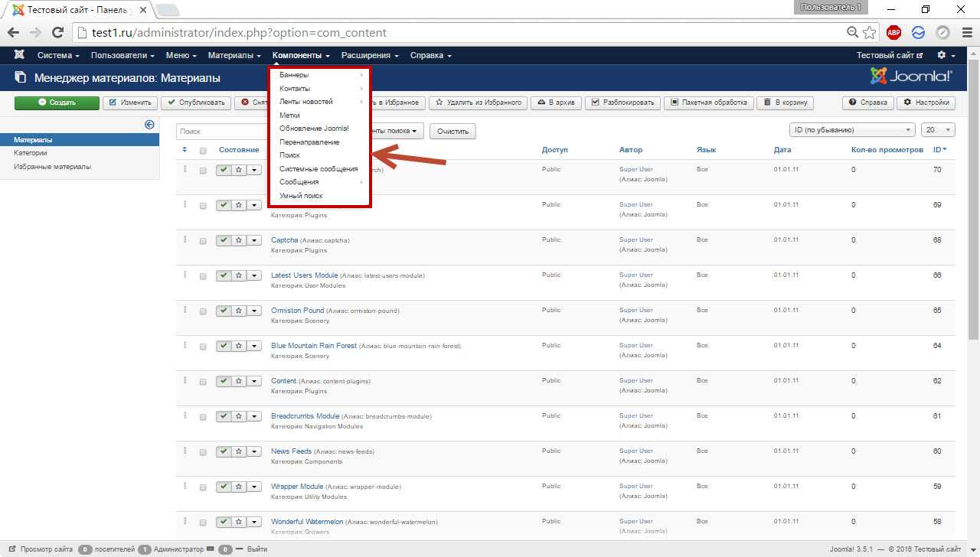Image resolution: width=980 pixels, height=557 pixels.
Task: Open the Расширения menu
Action: [370, 56]
